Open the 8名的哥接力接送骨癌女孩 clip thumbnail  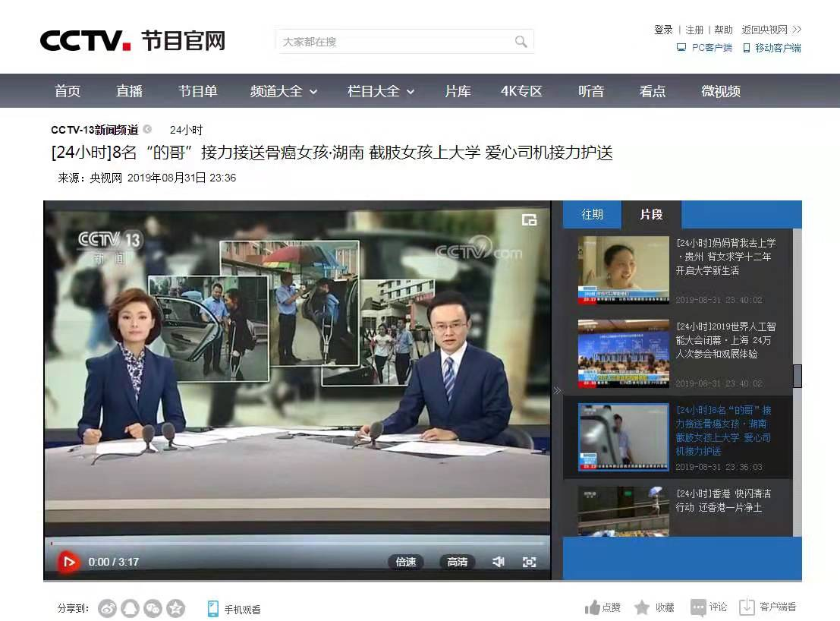click(624, 437)
